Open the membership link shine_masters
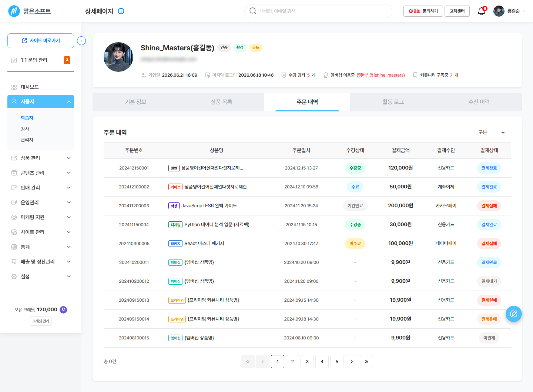This screenshot has height=392, width=533. click(381, 75)
